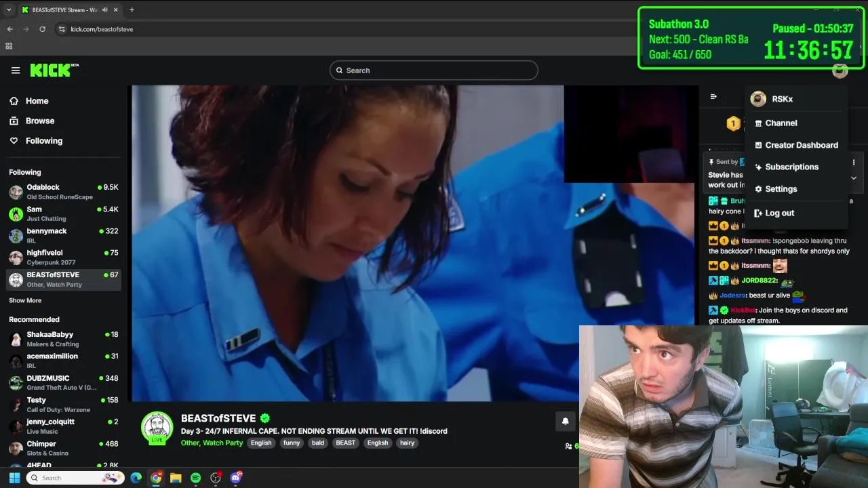Open acemaximillion's recommended channel
Image resolution: width=868 pixels, height=488 pixels.
pos(64,361)
